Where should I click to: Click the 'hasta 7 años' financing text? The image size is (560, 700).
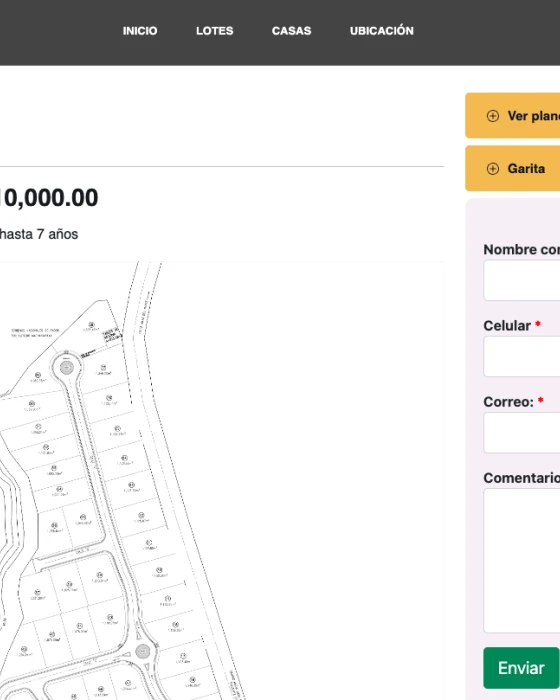[39, 234]
